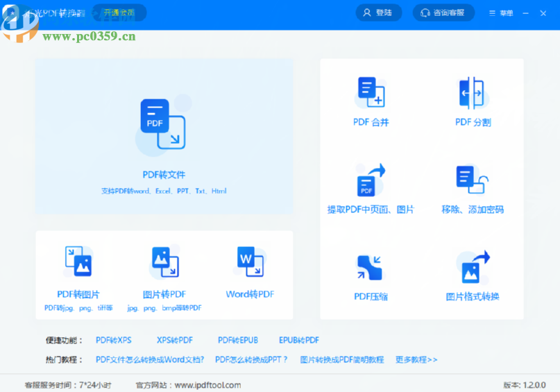Select the PDF转图片 icon
Image resolution: width=560 pixels, height=392 pixels.
(x=78, y=262)
